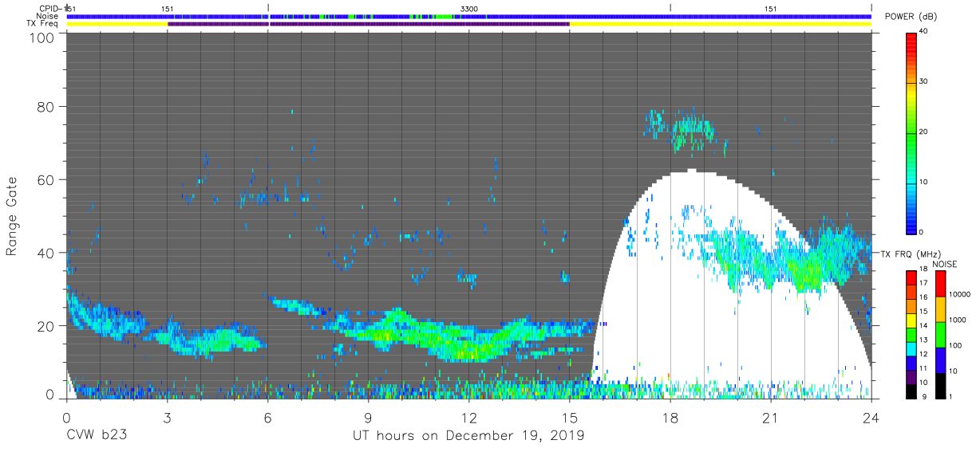This screenshot has width=980, height=452.
Task: Click the 20 tick on Range Gate axis
Action: [x=46, y=326]
